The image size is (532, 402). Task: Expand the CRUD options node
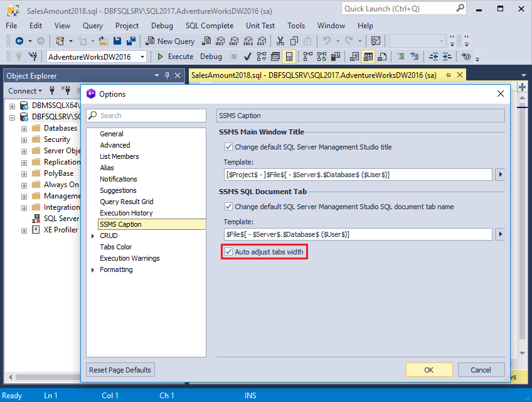pos(93,236)
